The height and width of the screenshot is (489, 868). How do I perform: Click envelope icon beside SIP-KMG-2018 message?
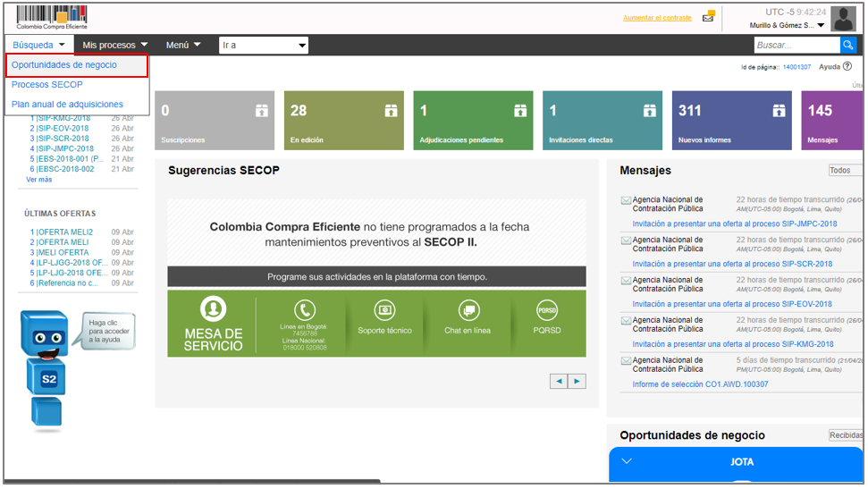(x=626, y=321)
